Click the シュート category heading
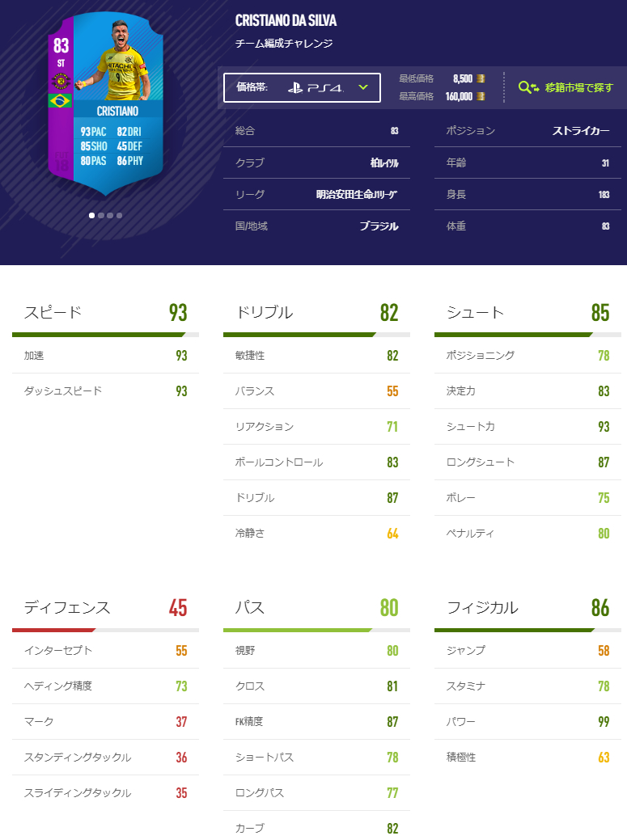This screenshot has height=840, width=627. tap(475, 312)
